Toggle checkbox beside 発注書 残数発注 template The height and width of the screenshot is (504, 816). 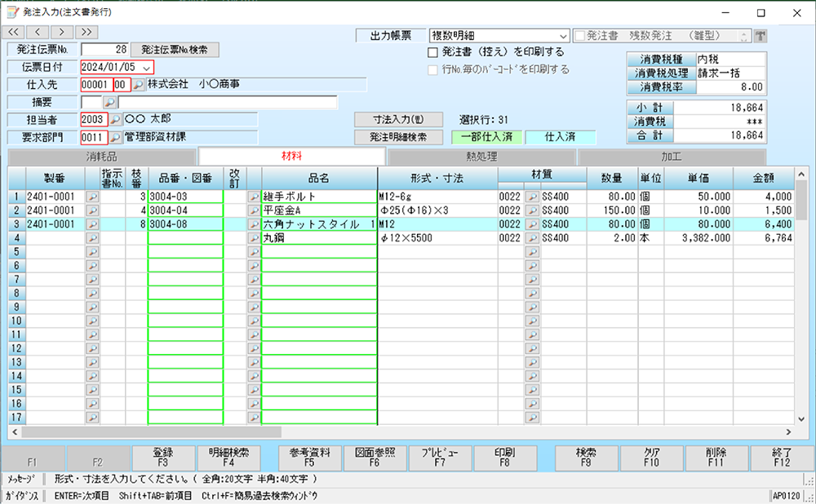click(579, 36)
